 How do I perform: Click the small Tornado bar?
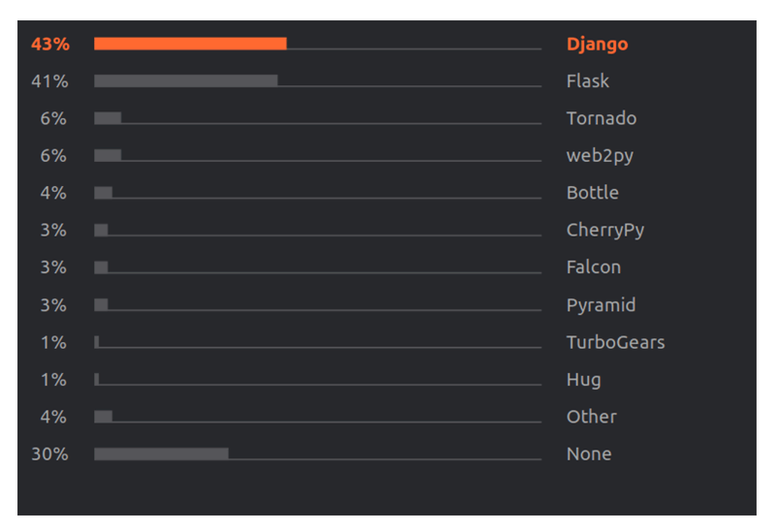click(108, 118)
